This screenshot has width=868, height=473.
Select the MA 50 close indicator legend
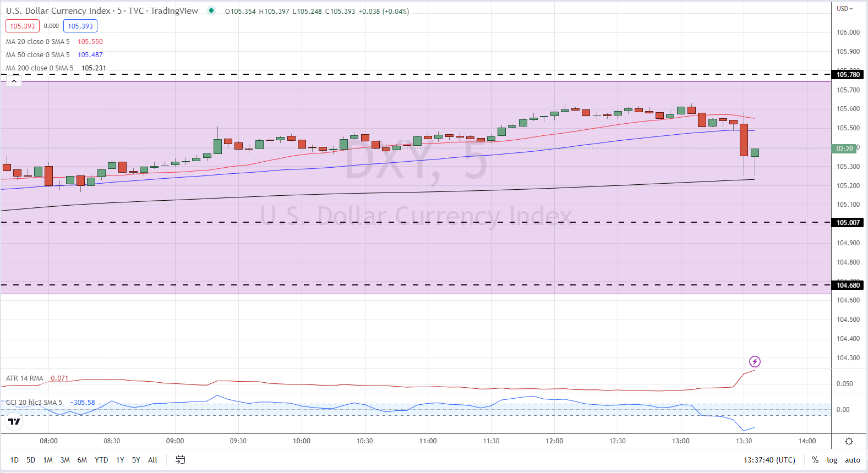(x=37, y=55)
